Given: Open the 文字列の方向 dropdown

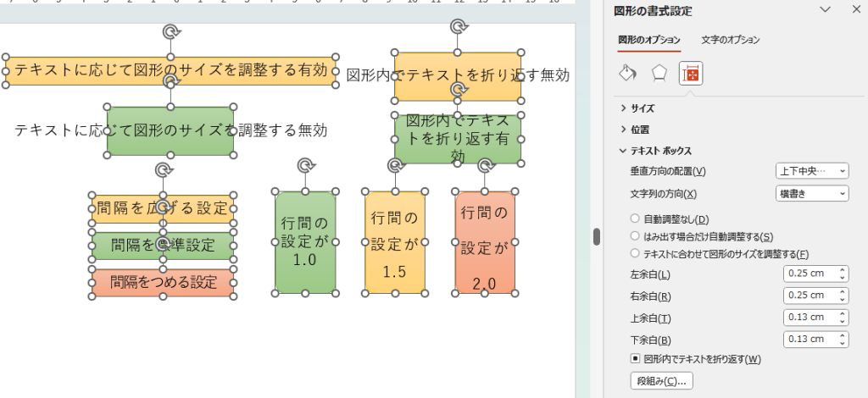Looking at the screenshot, I should pos(811,194).
